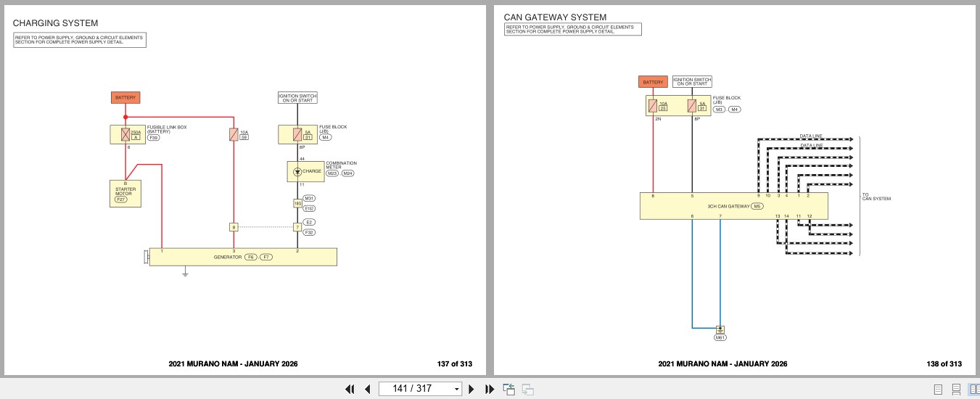The height and width of the screenshot is (399, 980).
Task: Click the power supply reference note on CAN Gateway page
Action: [572, 29]
